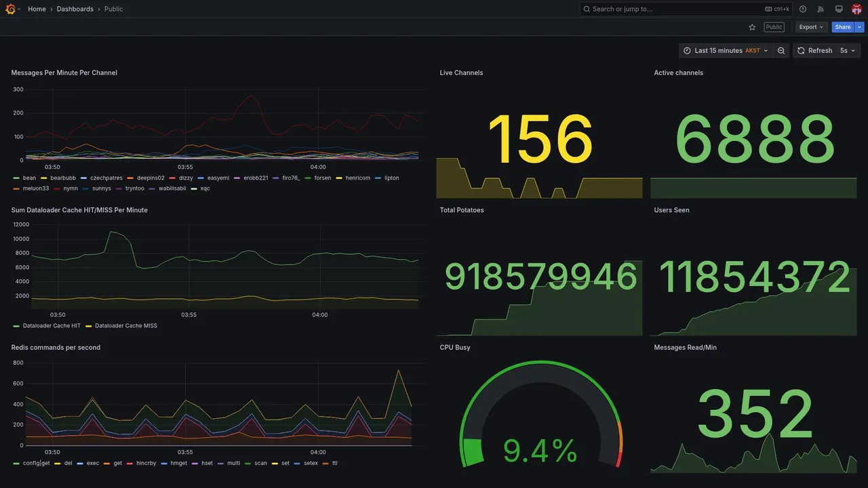Focus the Search or jump to field

pos(686,9)
